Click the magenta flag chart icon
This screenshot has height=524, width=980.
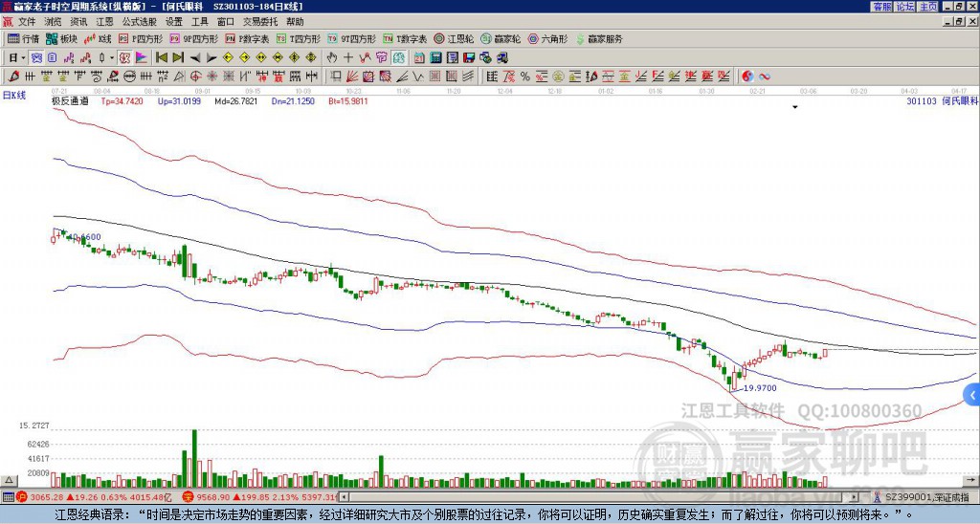[x=142, y=58]
